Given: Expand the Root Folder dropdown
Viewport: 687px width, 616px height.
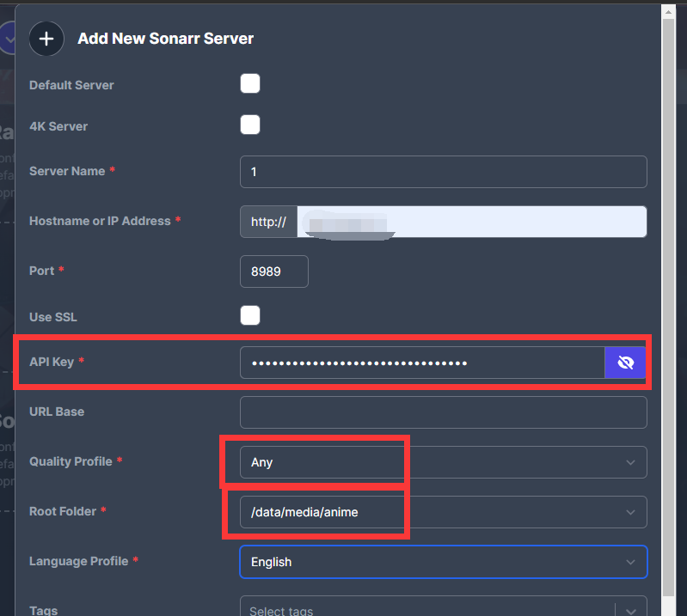Looking at the screenshot, I should pyautogui.click(x=443, y=512).
